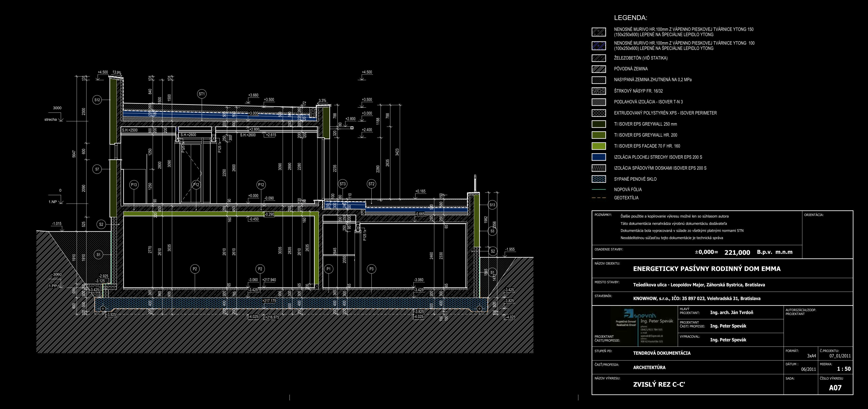
Task: Click the Pôvodná zemina hatch swatch
Action: coord(599,69)
